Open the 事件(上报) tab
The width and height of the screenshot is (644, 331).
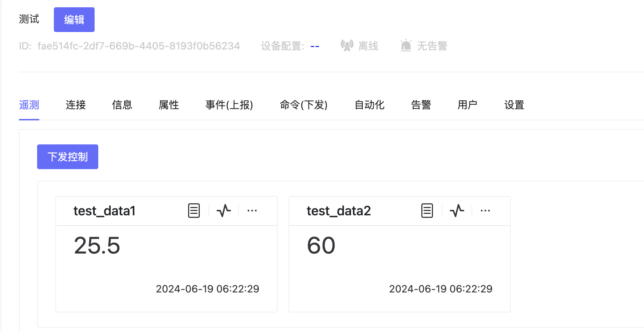pyautogui.click(x=229, y=105)
